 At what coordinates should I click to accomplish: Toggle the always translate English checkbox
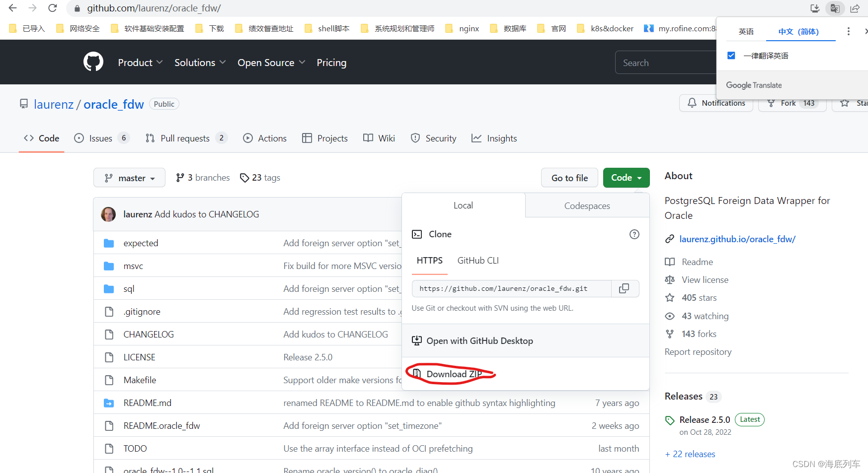[x=731, y=56]
